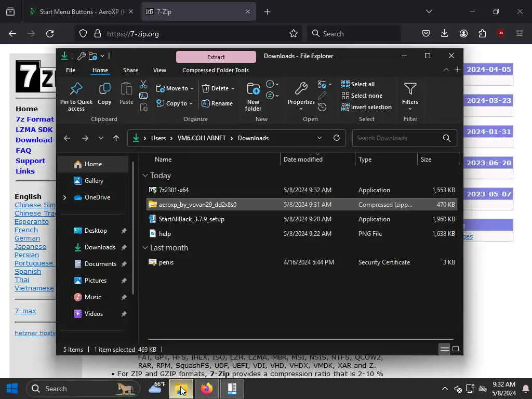Viewport: 532px width, 399px height.
Task: Switch to details view icon
Action: tap(445, 350)
